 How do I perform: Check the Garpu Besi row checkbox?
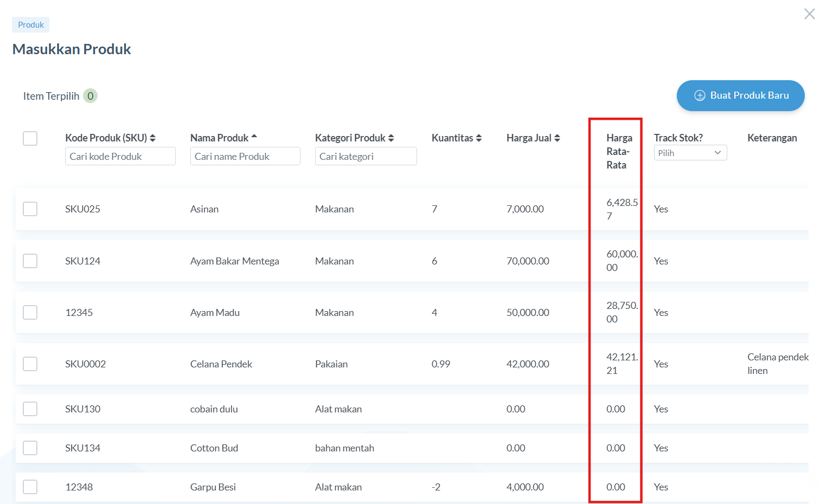(30, 487)
